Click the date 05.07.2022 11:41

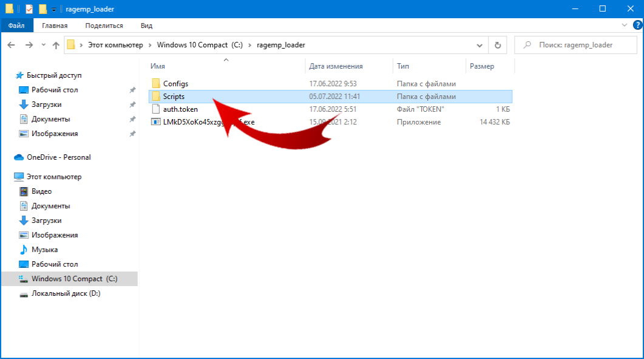click(x=334, y=96)
